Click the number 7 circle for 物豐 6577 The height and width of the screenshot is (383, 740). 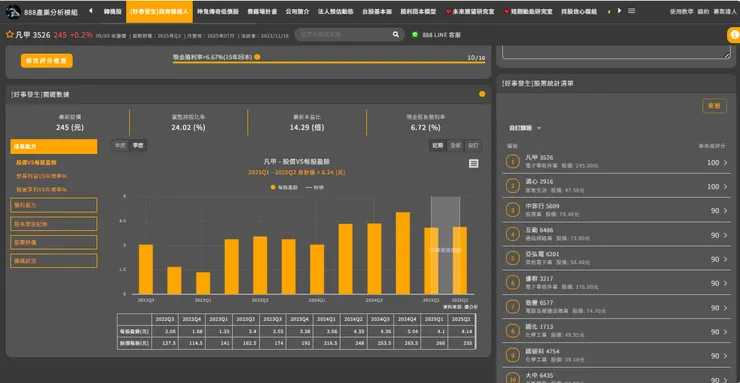[x=513, y=307]
